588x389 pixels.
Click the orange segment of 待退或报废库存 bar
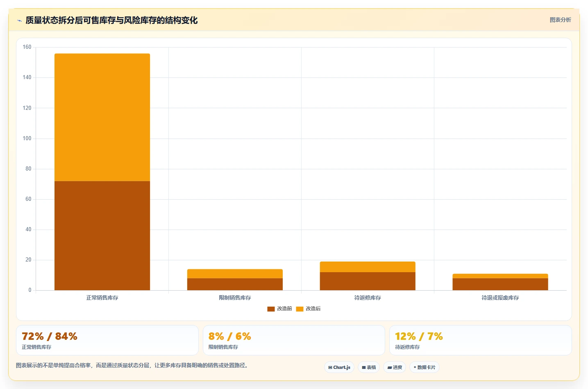(500, 276)
